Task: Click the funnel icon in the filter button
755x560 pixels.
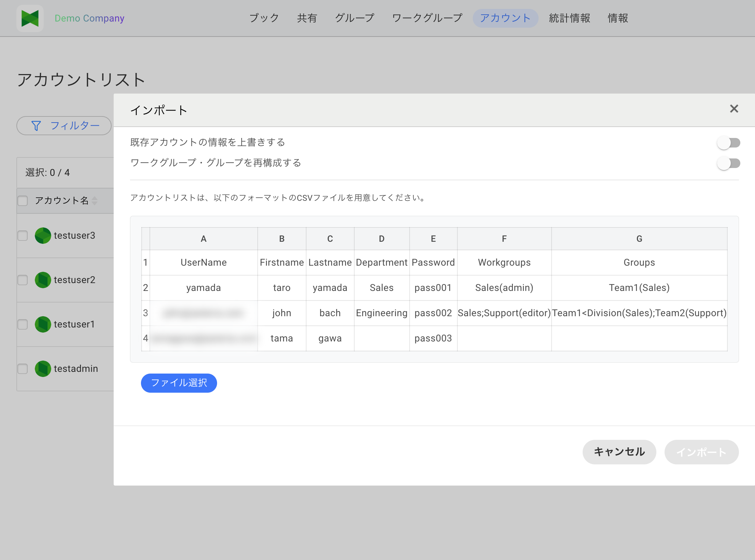Action: (36, 126)
